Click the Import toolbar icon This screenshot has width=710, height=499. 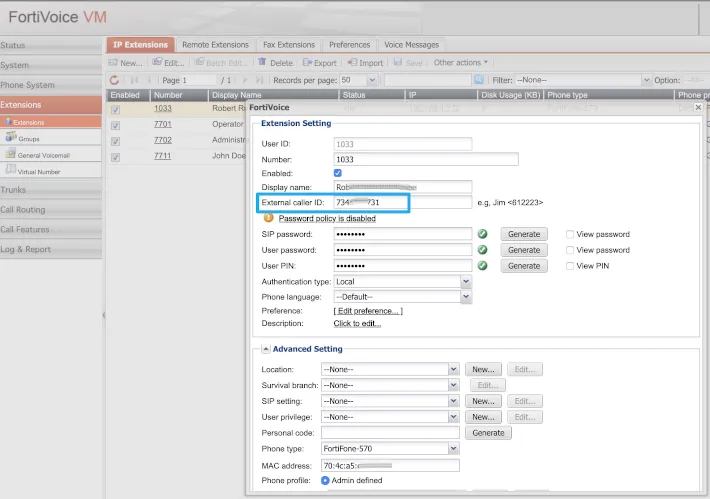pyautogui.click(x=352, y=62)
